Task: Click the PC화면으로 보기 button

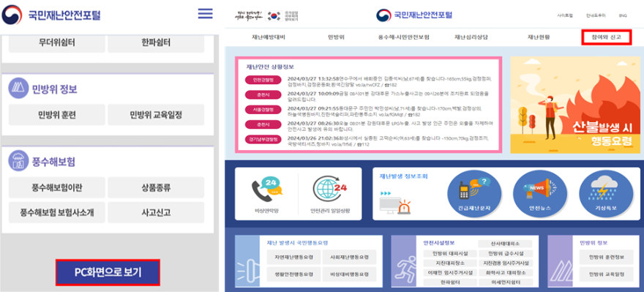Action: pos(108,272)
